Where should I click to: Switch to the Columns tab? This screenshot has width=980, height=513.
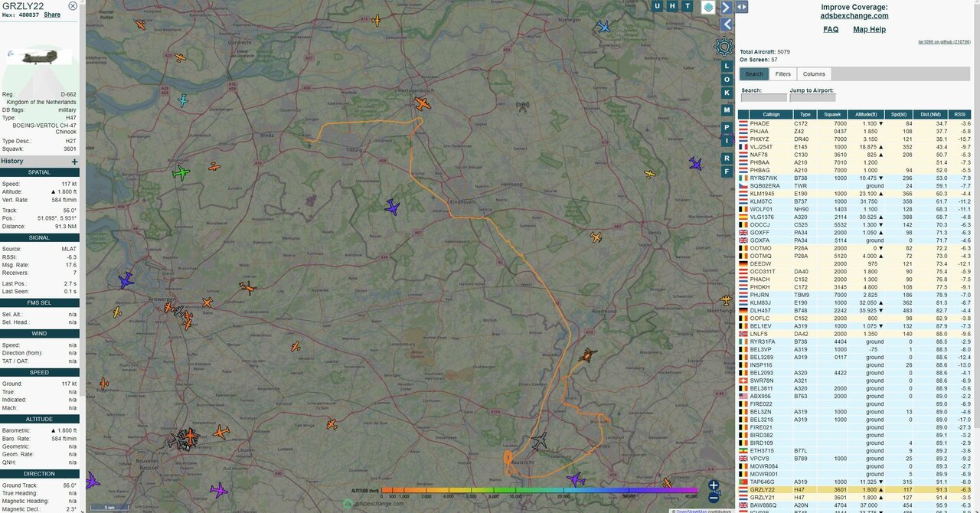tap(814, 74)
